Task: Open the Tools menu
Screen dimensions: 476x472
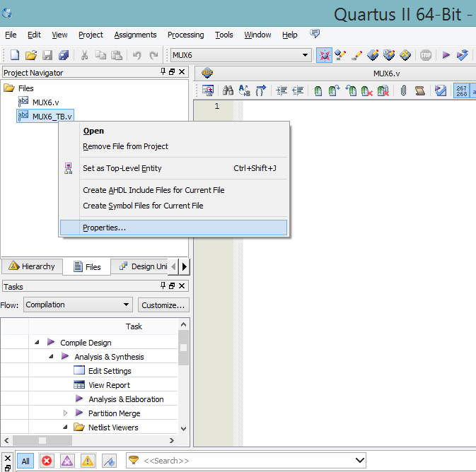Action: [x=224, y=35]
